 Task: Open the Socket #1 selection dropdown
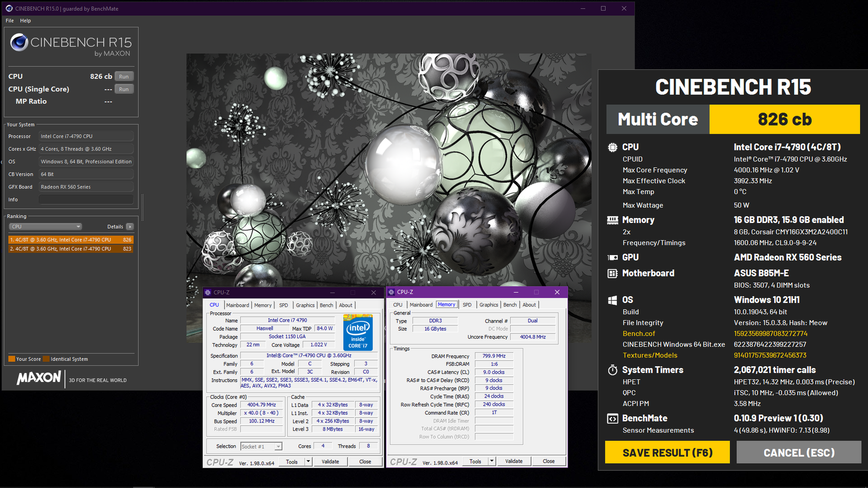[x=261, y=446]
